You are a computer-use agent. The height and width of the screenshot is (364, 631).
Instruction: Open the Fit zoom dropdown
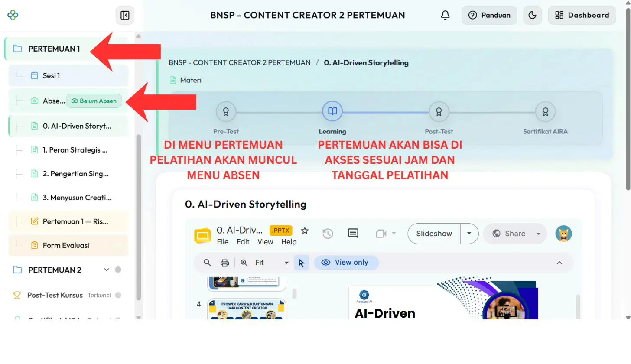[272, 263]
